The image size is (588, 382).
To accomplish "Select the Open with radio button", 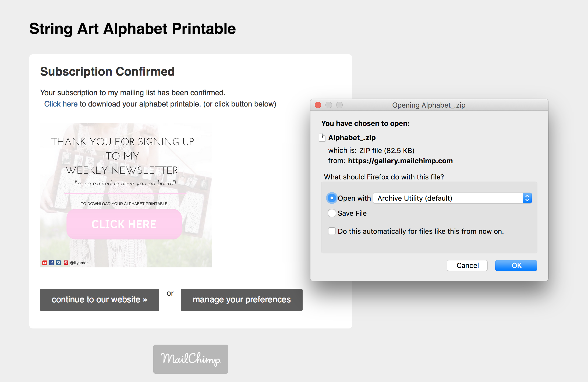I will (332, 198).
